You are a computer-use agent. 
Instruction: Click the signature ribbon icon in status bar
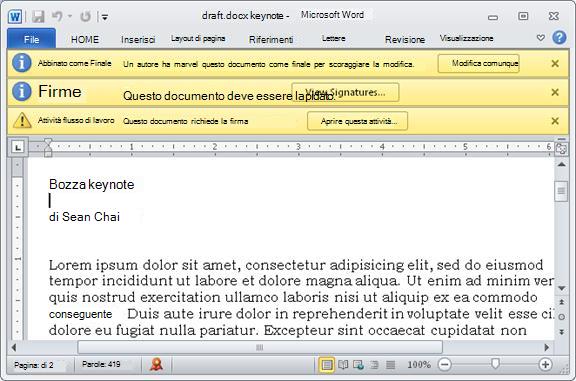click(157, 364)
